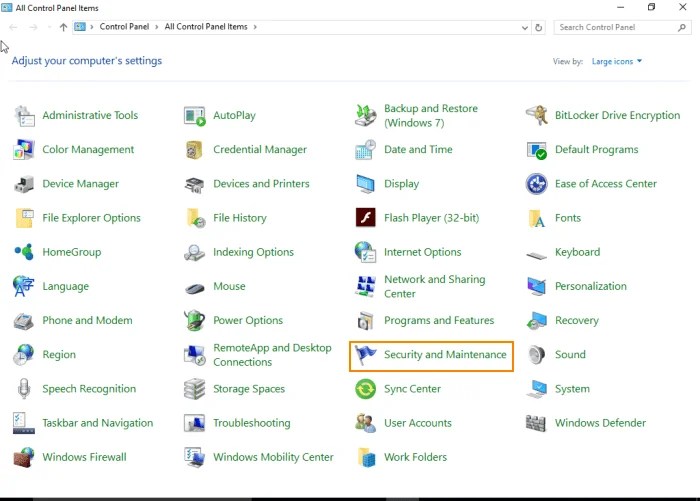Open the Indexing Options icon
Screen dimensions: 700x501
pos(195,252)
